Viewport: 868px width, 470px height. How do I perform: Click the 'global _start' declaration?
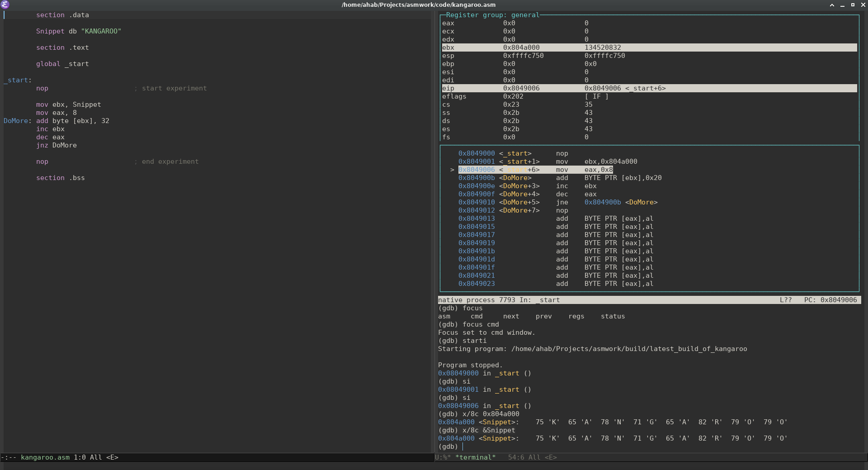click(x=62, y=64)
